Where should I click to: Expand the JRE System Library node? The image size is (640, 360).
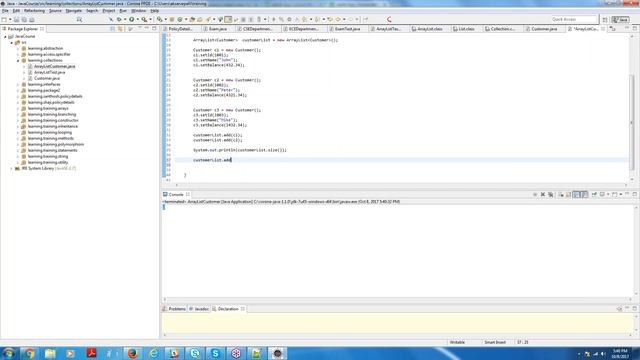[11, 169]
